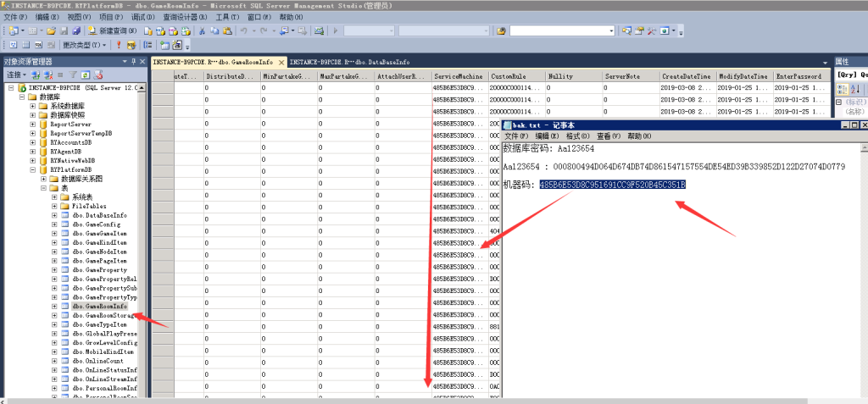Viewport: 868px width, 404px height.
Task: Select the dbo.GameRoomInfo table in tree
Action: click(99, 307)
